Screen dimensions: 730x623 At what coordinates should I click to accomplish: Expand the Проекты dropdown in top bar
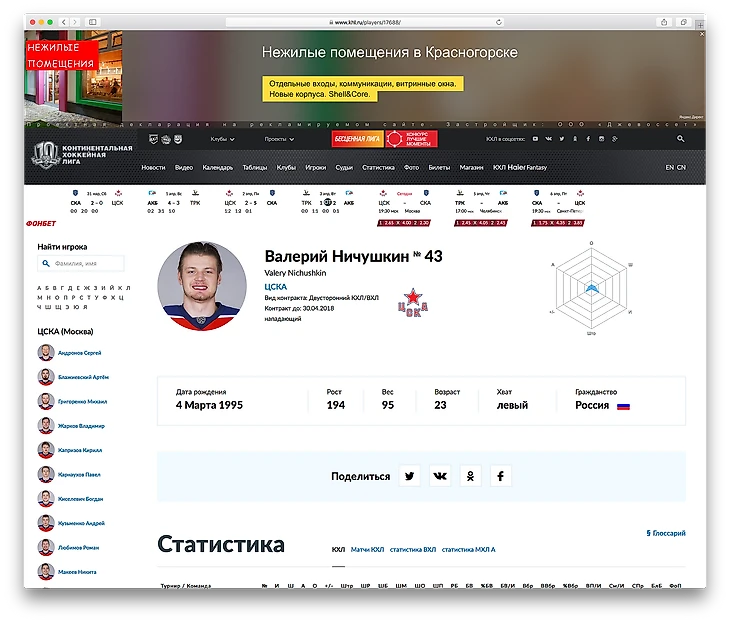coord(278,139)
